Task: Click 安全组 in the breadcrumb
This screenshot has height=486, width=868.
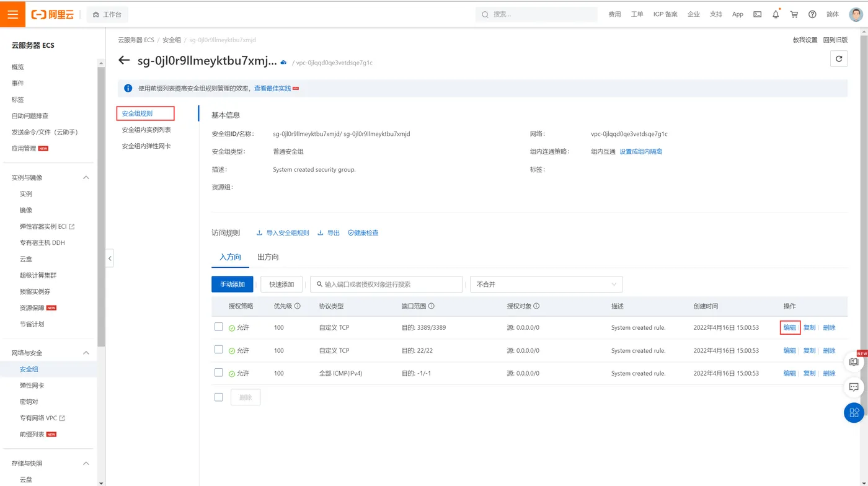Action: tap(172, 40)
